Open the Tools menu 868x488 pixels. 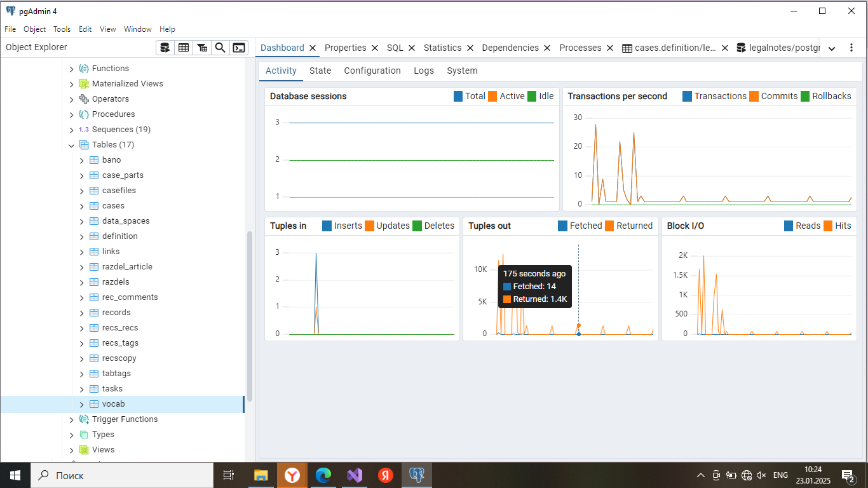(x=62, y=29)
